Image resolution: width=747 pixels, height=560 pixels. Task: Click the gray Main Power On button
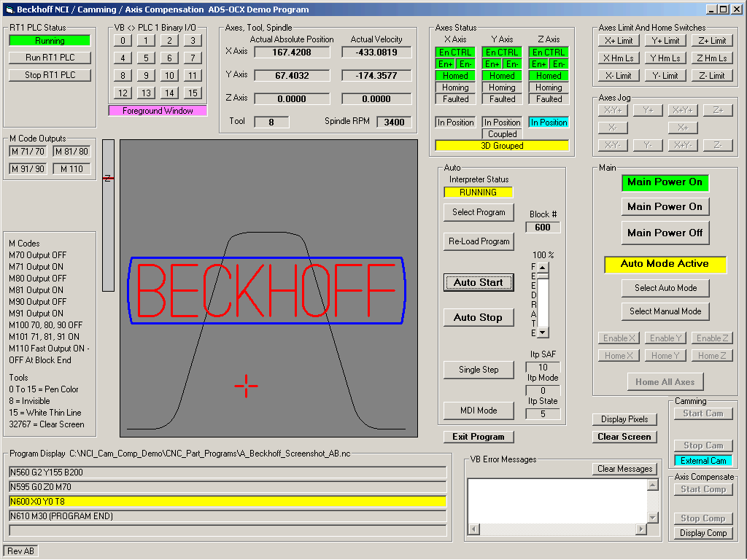coord(665,206)
